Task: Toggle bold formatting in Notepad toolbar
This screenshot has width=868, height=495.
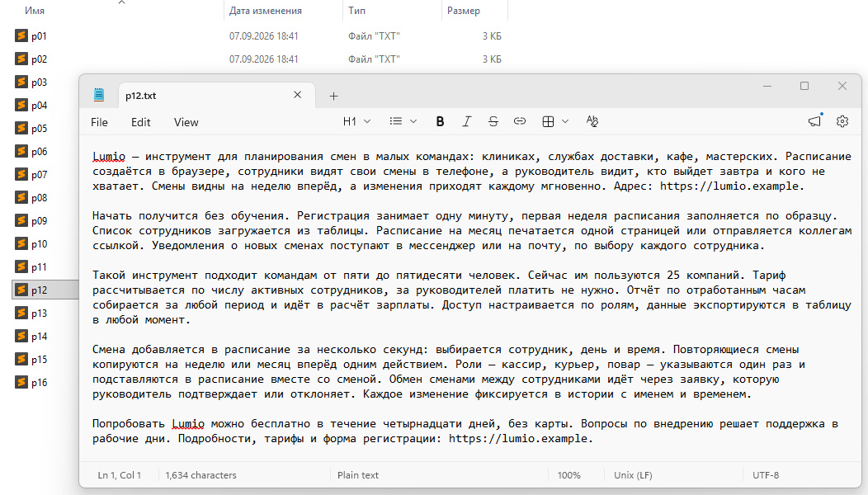Action: [440, 122]
